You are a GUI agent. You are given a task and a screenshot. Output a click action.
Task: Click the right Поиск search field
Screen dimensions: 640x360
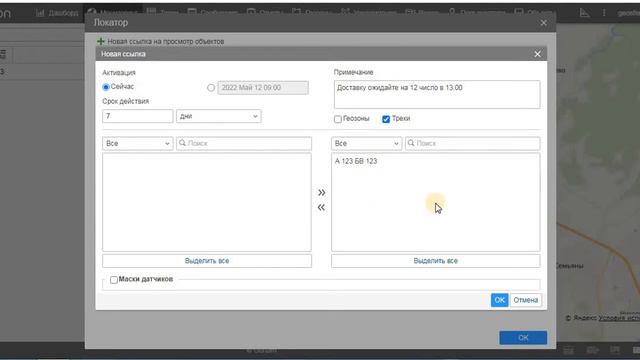[x=473, y=143]
